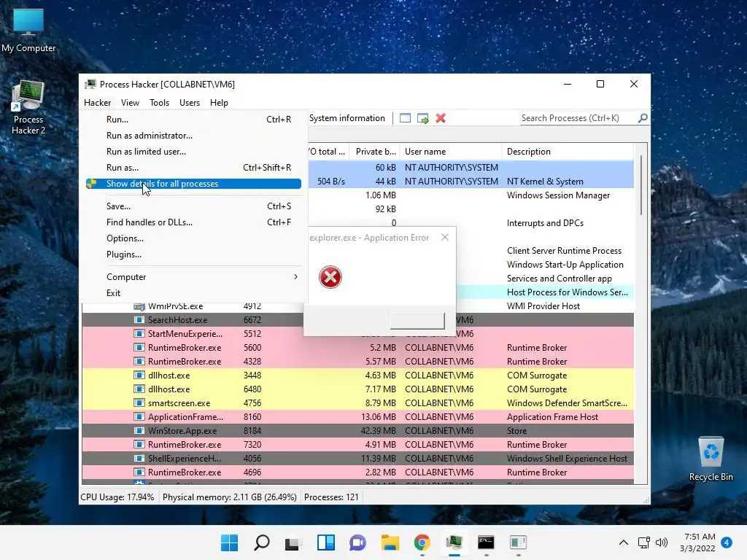Click the WinStore.App.exe process icon
The image size is (747, 560).
coord(139,430)
